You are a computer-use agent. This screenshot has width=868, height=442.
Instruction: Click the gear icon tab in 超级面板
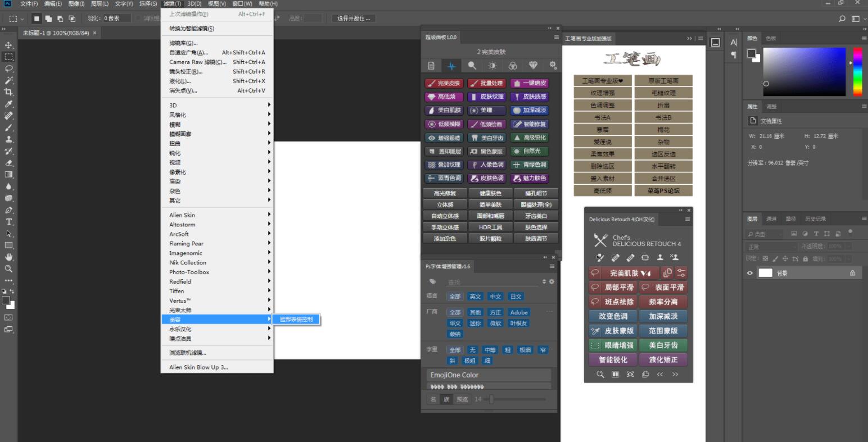(x=553, y=66)
